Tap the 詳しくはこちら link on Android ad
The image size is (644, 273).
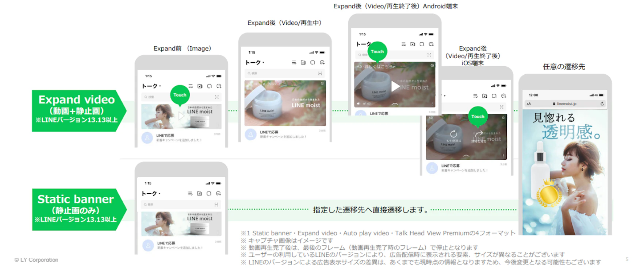tap(380, 67)
